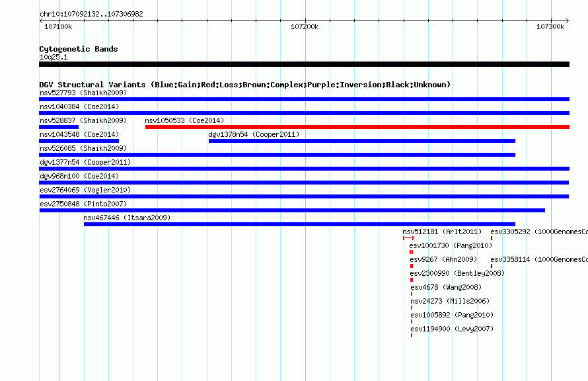This screenshot has width=588, height=381.
Task: Click nsv528837 (Shaikh2009) label
Action: tap(83, 120)
